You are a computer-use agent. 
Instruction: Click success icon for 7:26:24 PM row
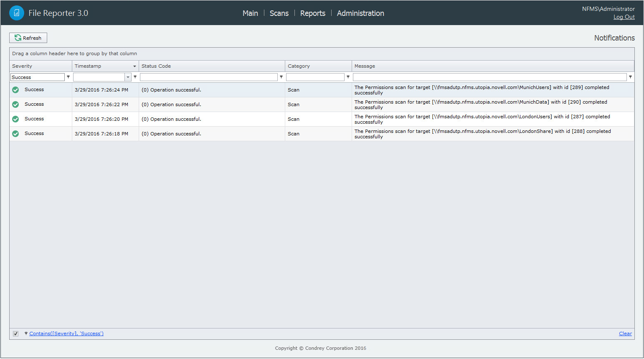(15, 90)
